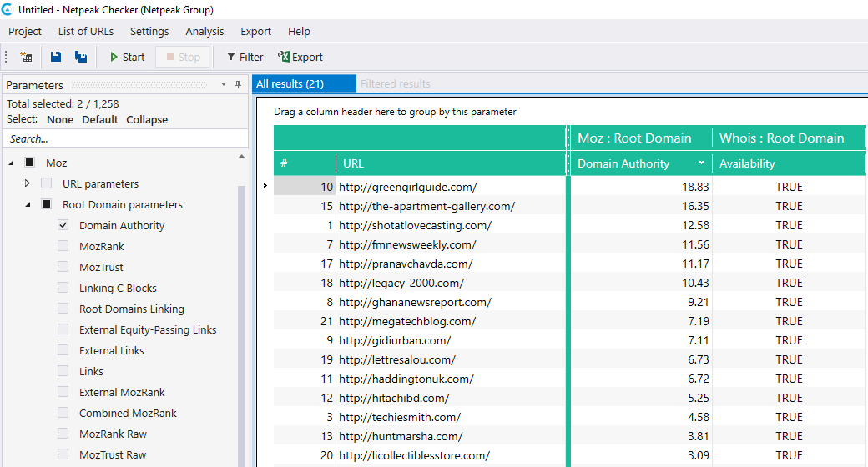Pin the Parameters panel with pushpin icon
This screenshot has width=868, height=467.
pyautogui.click(x=239, y=85)
